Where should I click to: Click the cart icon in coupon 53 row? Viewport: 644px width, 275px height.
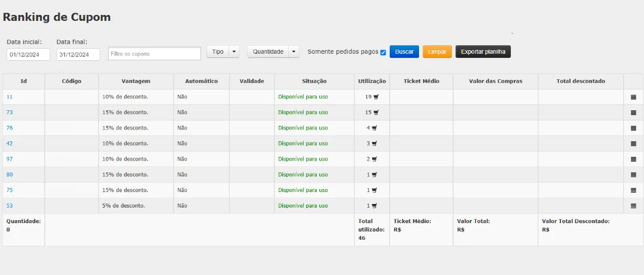pos(374,206)
